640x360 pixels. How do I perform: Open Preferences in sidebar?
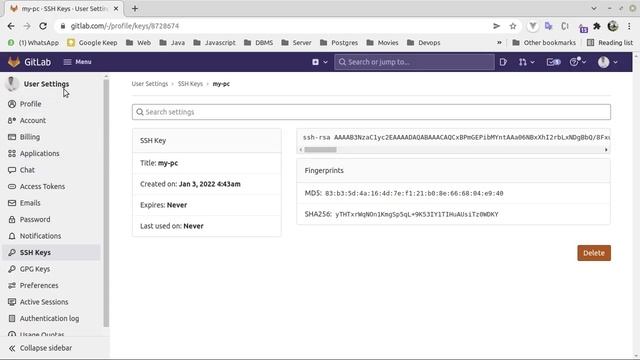pyautogui.click(x=39, y=285)
